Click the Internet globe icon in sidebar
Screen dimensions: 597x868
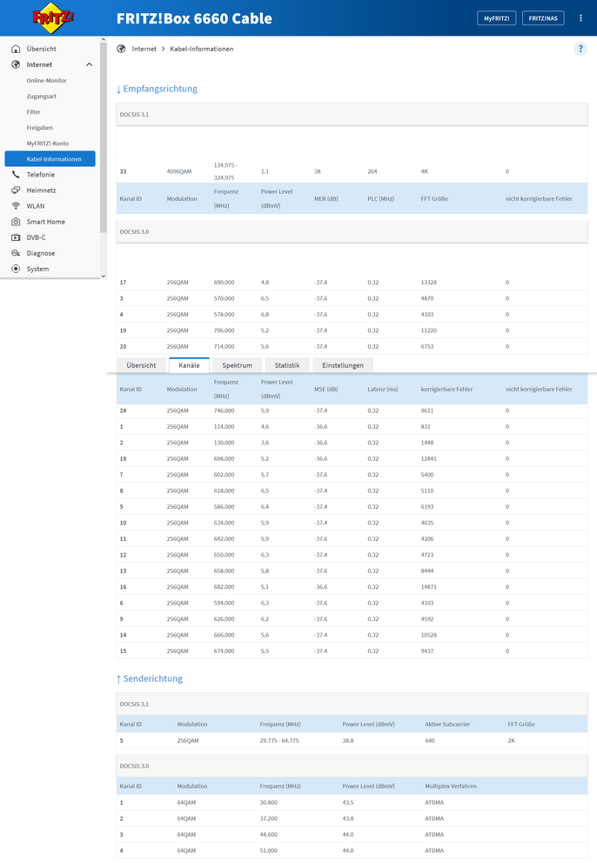pos(16,64)
